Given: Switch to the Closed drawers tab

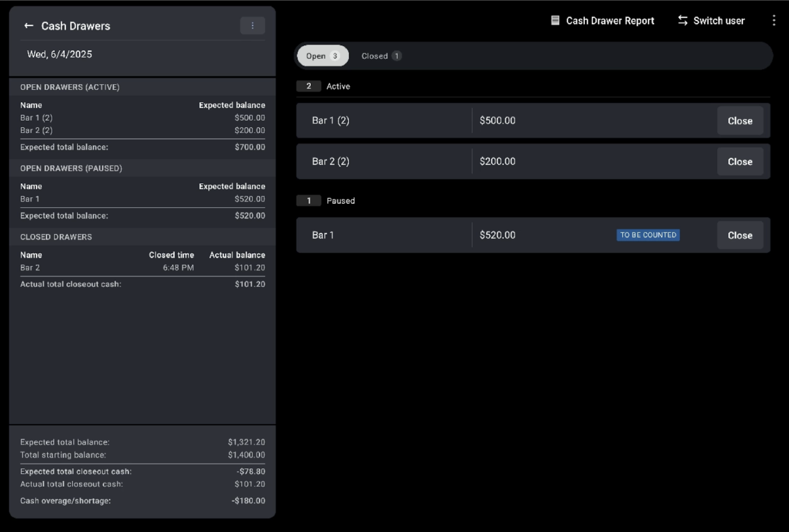Looking at the screenshot, I should [x=380, y=56].
